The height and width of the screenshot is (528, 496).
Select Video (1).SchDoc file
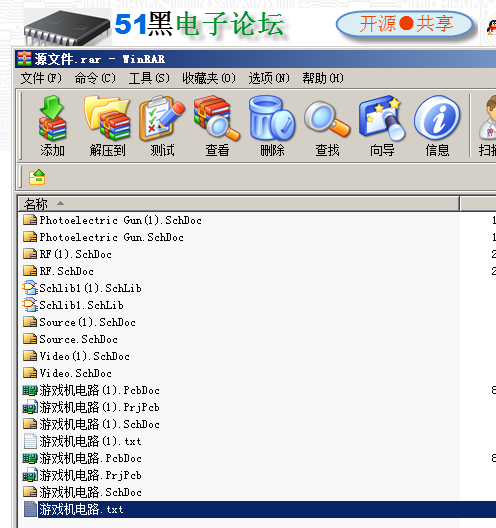tap(85, 356)
